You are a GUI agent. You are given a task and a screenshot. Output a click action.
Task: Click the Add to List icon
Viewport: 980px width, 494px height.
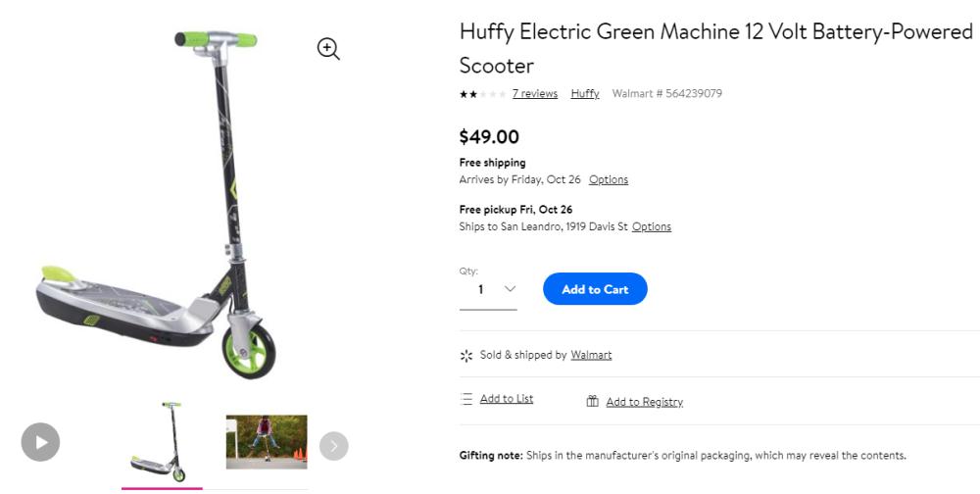tap(466, 400)
